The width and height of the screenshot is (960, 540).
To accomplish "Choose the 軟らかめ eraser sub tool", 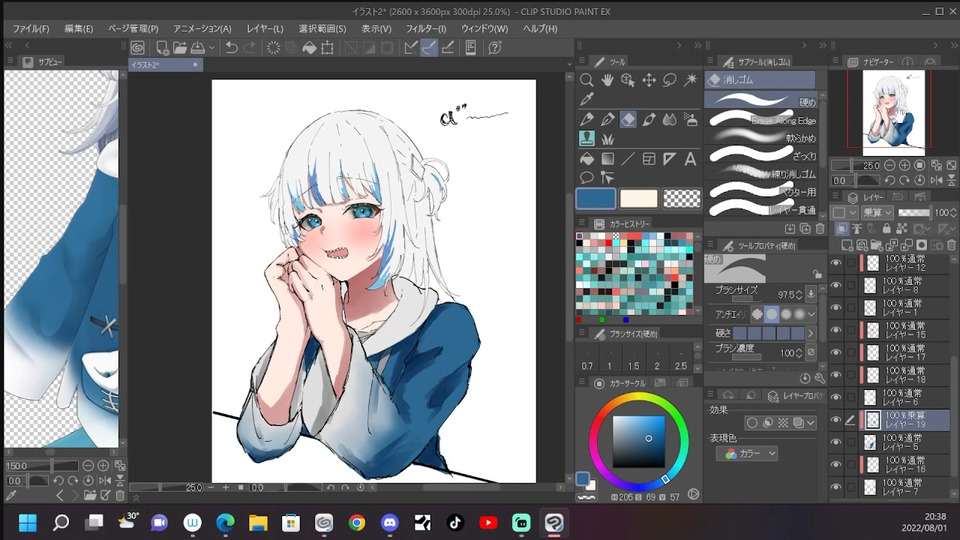I will (x=762, y=138).
